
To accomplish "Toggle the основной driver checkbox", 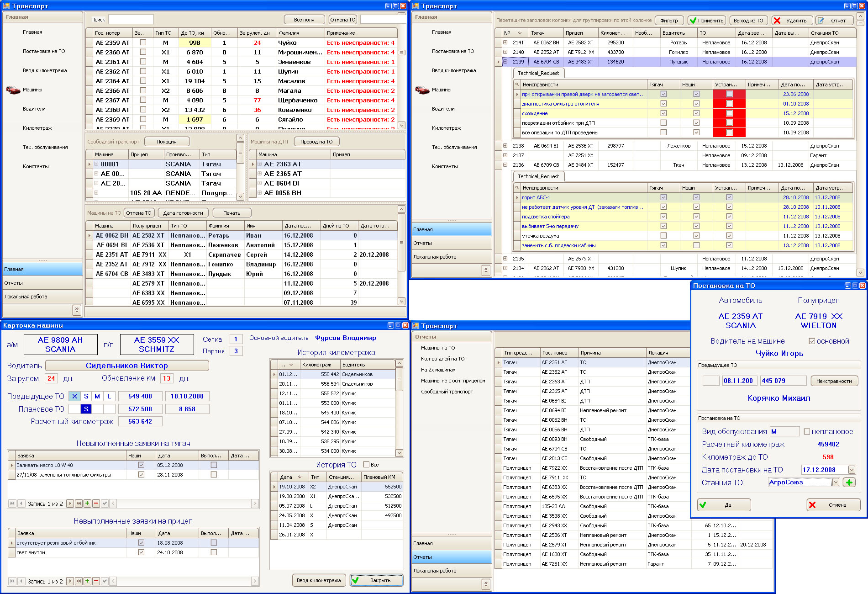I will pyautogui.click(x=812, y=341).
